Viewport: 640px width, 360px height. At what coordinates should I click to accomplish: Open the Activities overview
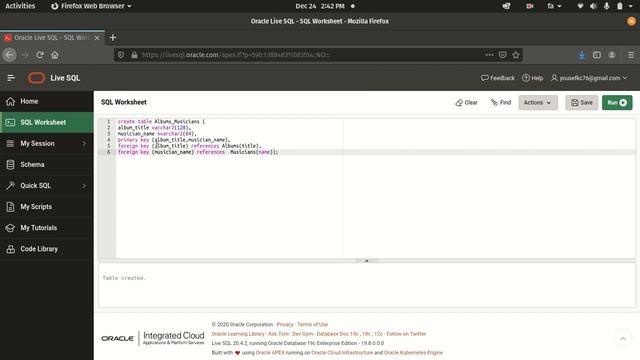point(20,6)
